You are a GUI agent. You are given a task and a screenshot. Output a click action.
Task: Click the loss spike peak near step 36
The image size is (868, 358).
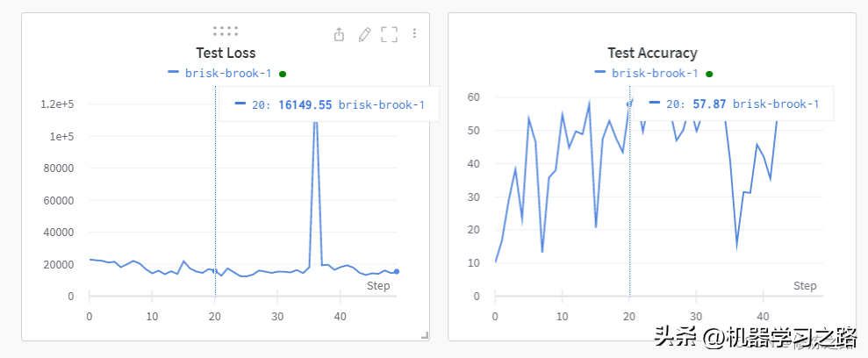pyautogui.click(x=315, y=118)
